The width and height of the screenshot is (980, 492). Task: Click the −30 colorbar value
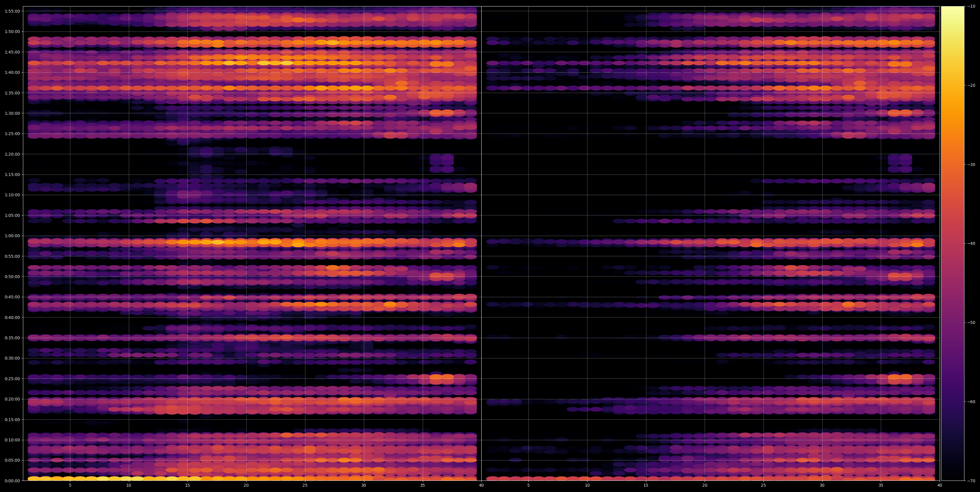971,164
